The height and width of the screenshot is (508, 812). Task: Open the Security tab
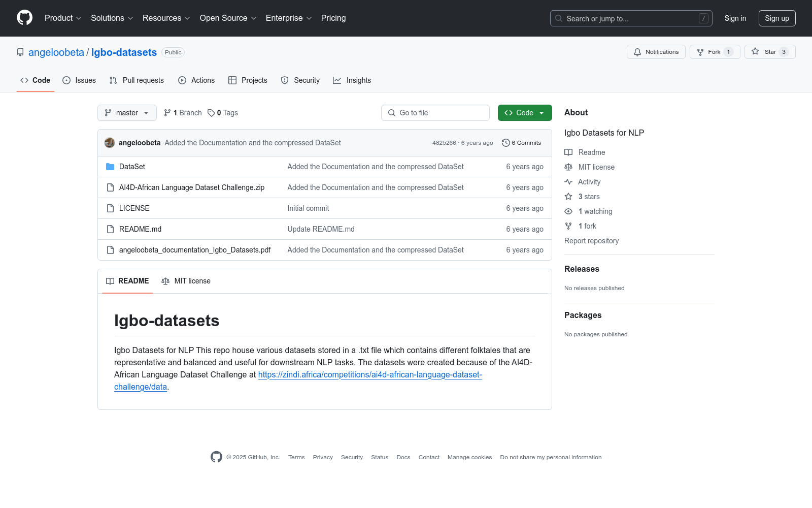[300, 80]
